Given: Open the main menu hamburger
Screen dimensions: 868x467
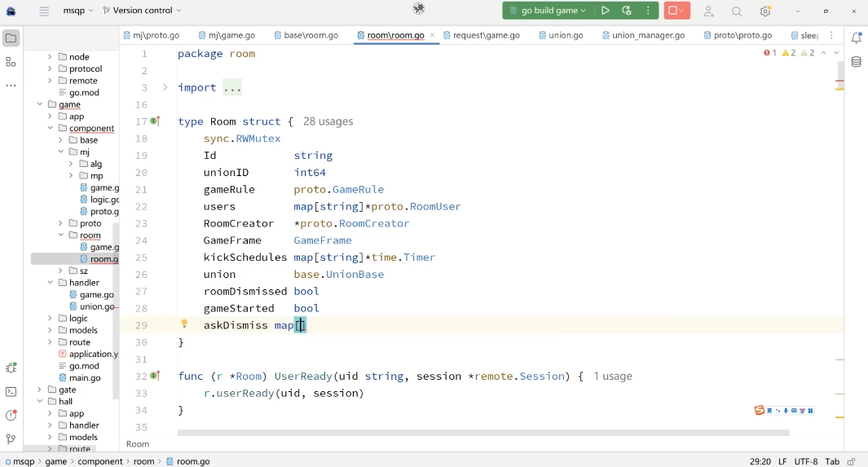Looking at the screenshot, I should [44, 11].
